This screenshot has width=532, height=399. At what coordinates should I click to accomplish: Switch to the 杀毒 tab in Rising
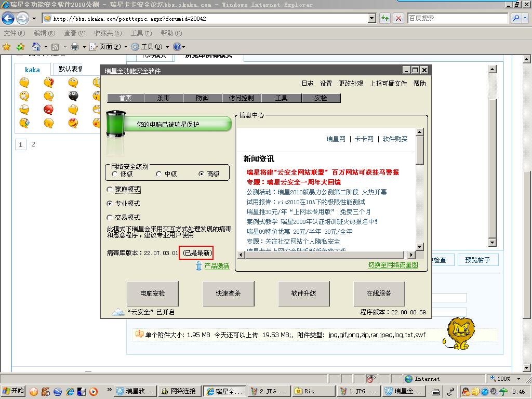pos(164,98)
